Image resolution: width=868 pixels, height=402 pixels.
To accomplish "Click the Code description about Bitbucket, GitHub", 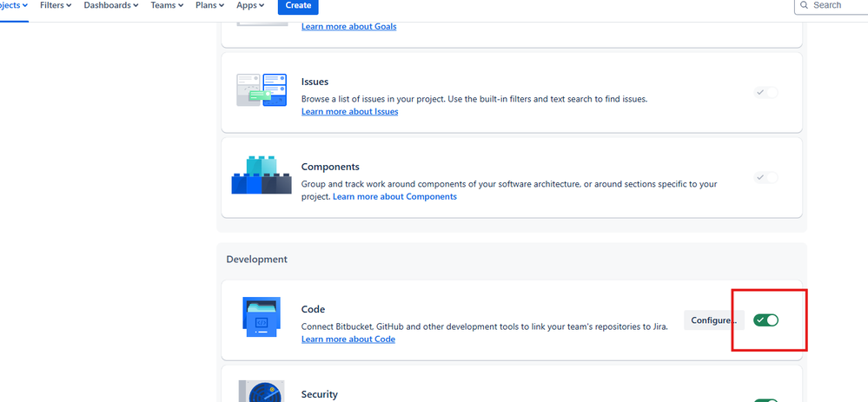I will click(484, 326).
